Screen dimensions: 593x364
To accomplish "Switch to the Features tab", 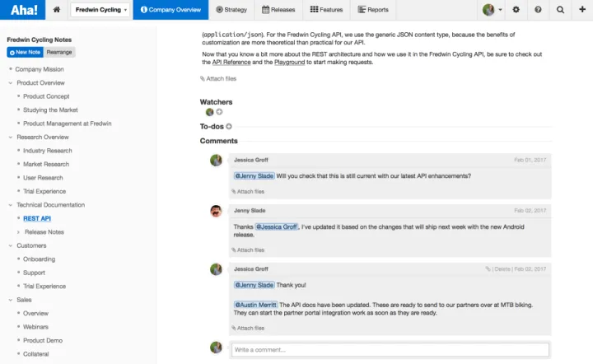I will click(x=326, y=10).
